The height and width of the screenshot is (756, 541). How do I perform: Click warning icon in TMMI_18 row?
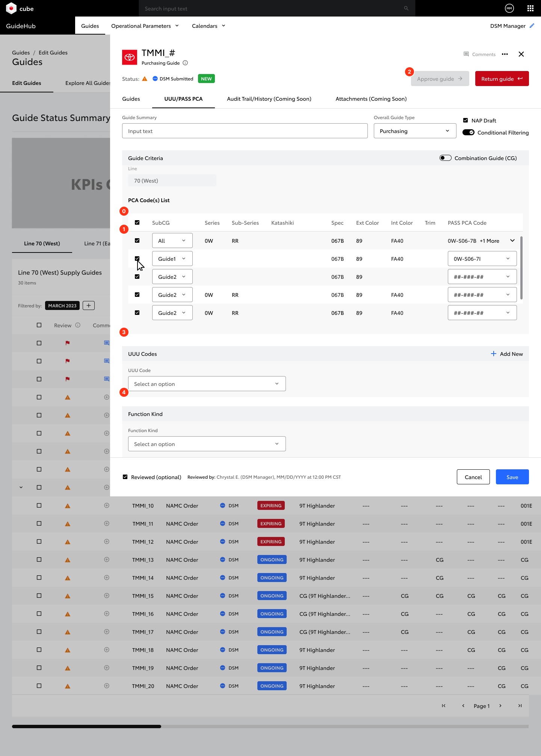(68, 650)
